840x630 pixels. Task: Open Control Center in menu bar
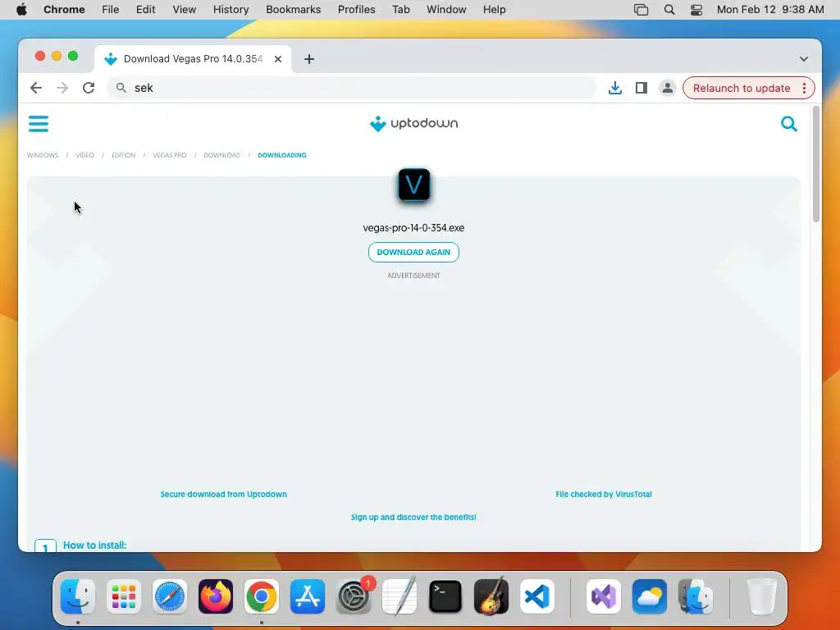[x=696, y=10]
